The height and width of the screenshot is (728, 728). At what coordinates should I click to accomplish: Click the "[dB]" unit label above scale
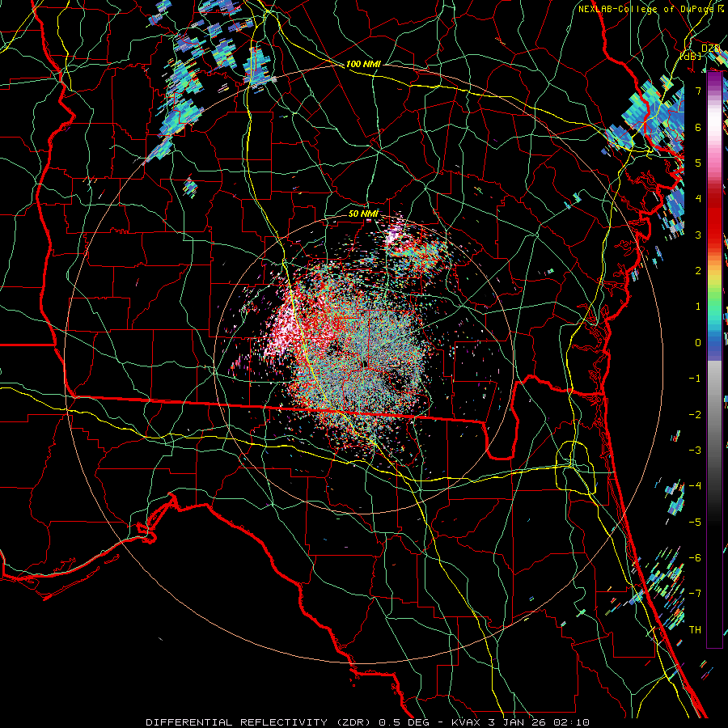[691, 56]
